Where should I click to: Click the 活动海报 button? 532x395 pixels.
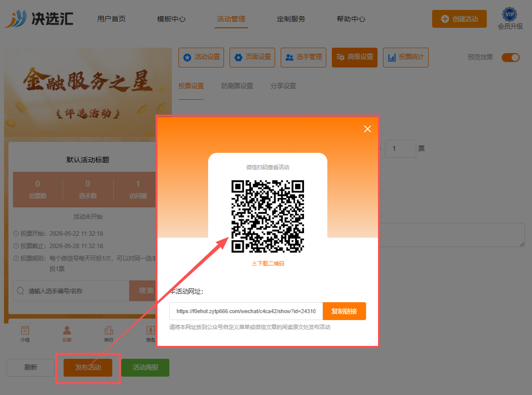[x=145, y=368]
